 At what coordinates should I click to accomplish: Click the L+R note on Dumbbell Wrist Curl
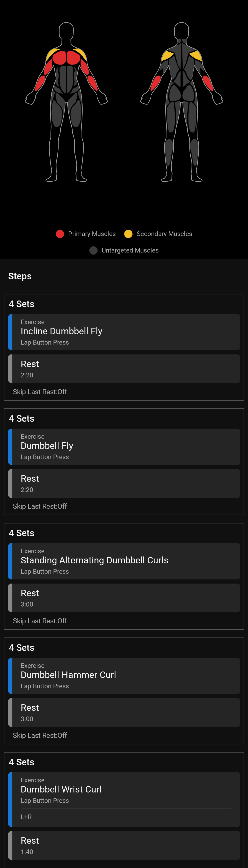[26, 817]
